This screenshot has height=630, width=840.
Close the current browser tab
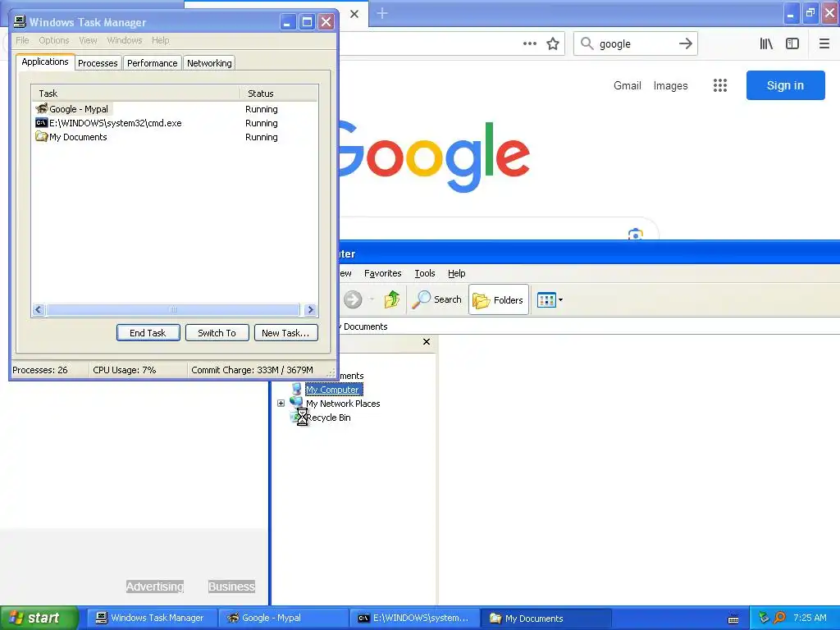(x=354, y=14)
